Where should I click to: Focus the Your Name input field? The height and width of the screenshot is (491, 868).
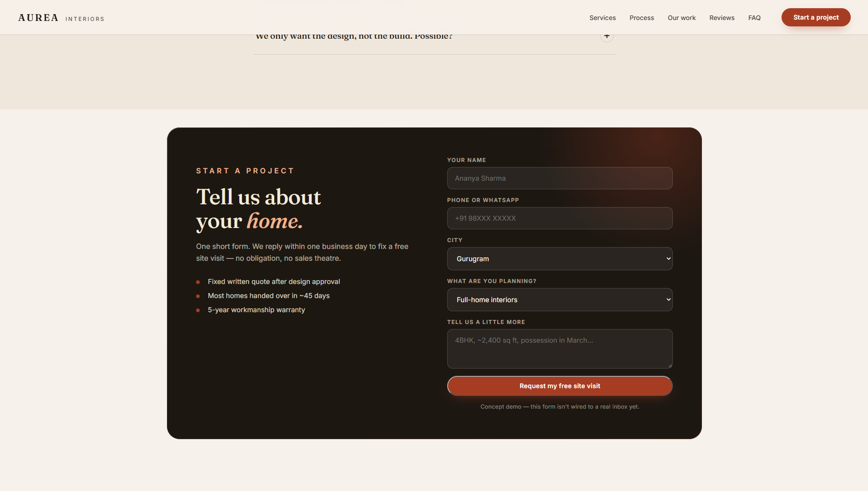(560, 178)
